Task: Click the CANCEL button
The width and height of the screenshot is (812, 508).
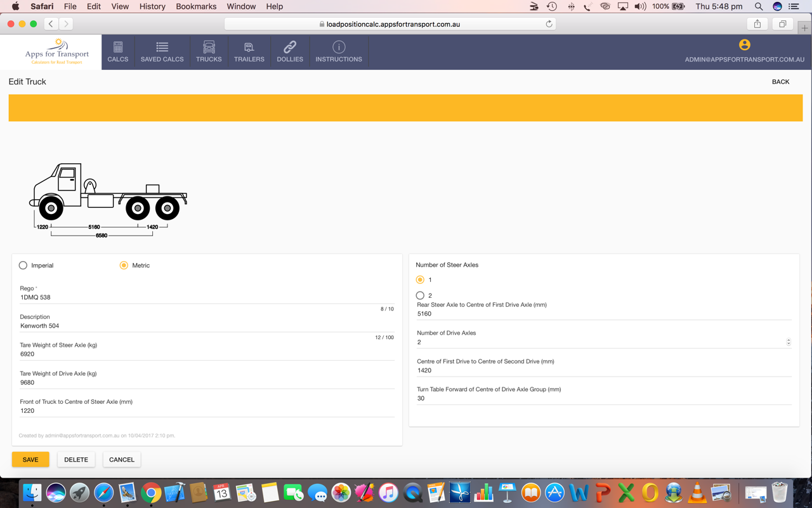Action: [122, 460]
